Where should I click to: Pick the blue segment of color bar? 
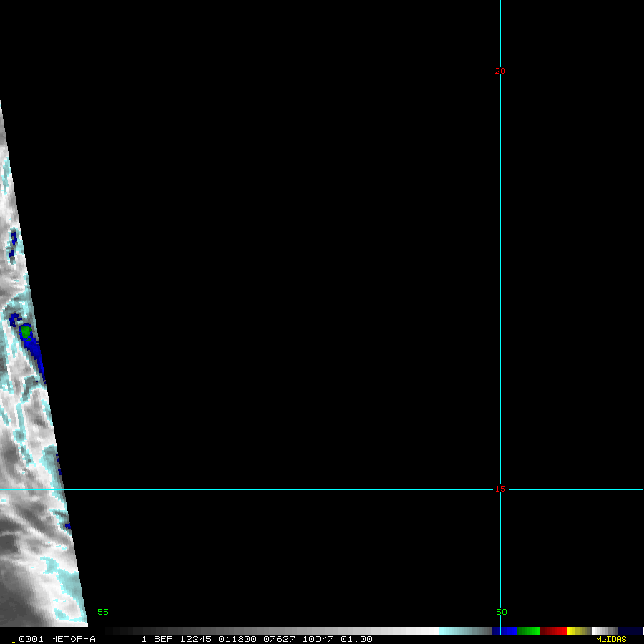click(504, 631)
